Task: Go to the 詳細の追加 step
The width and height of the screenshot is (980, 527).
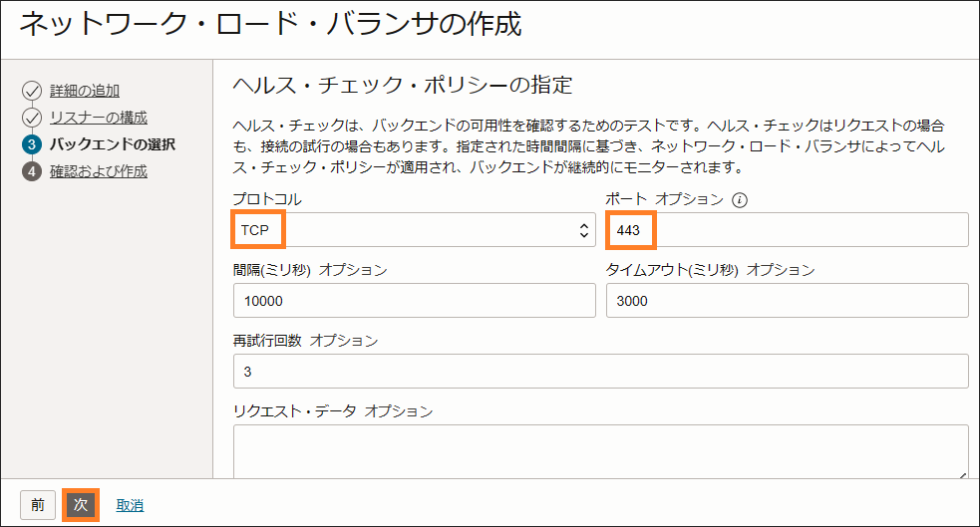Action: [85, 91]
